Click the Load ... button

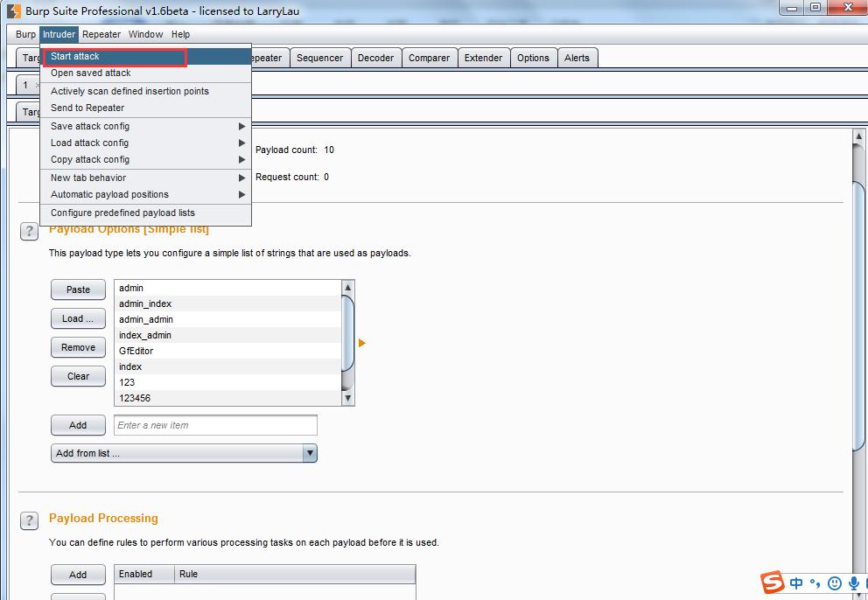coord(78,318)
